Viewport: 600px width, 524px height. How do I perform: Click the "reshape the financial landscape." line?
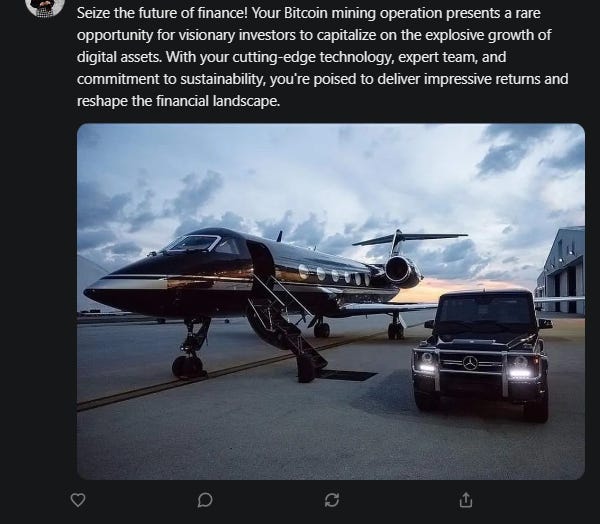pyautogui.click(x=178, y=101)
